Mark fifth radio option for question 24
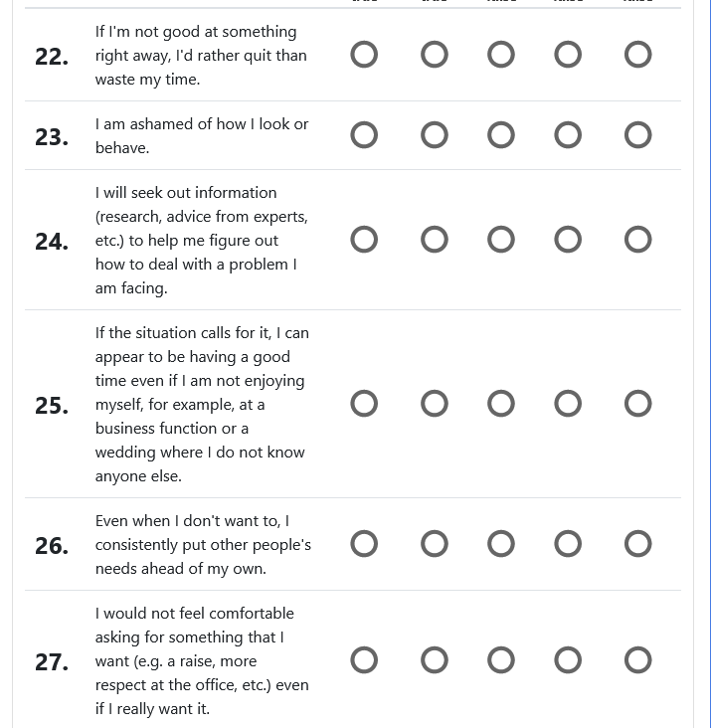The image size is (711, 728). tap(637, 240)
